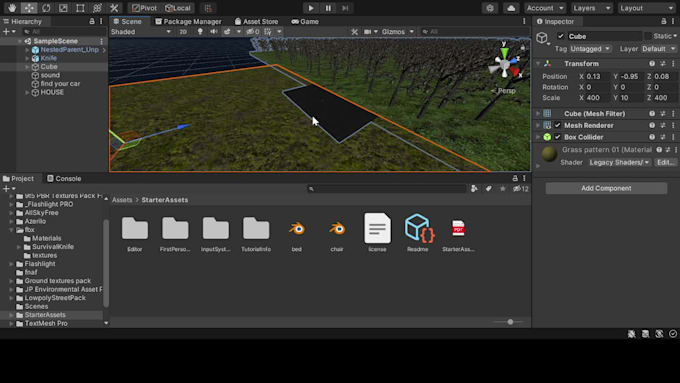Open the Tag Untagged dropdown
The width and height of the screenshot is (680, 383).
click(x=590, y=49)
